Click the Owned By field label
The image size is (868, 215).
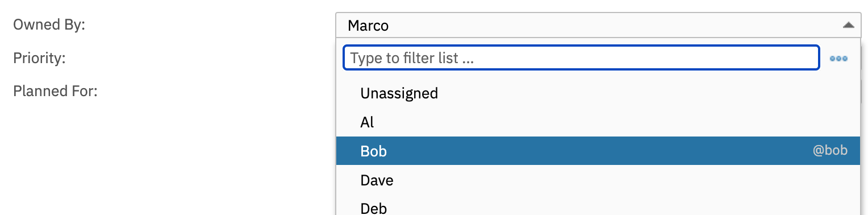coord(49,24)
